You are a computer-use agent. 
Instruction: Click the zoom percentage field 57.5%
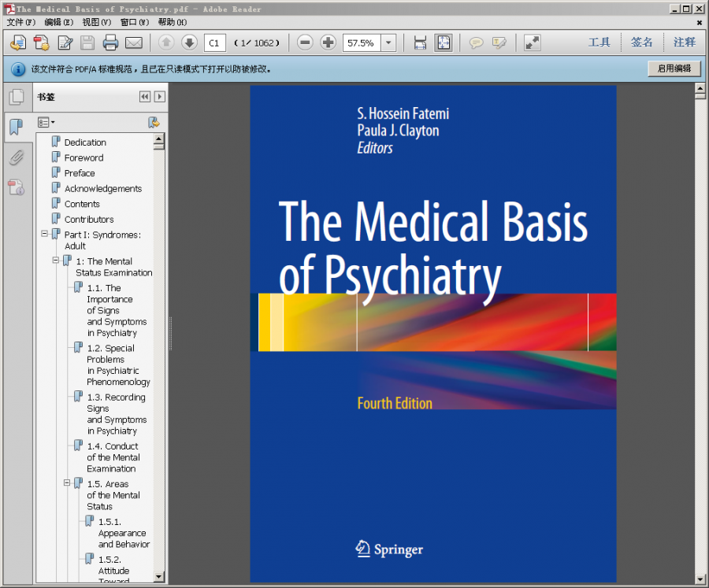tap(362, 43)
